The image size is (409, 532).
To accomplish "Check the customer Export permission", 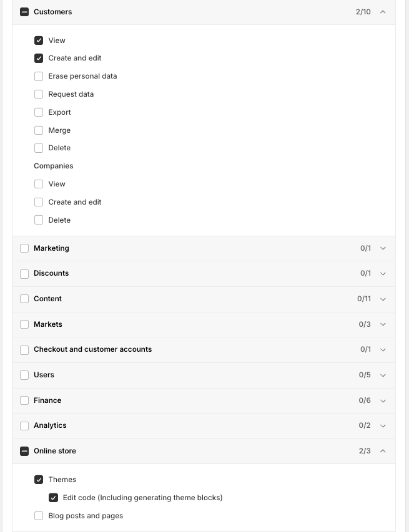I will tap(39, 112).
